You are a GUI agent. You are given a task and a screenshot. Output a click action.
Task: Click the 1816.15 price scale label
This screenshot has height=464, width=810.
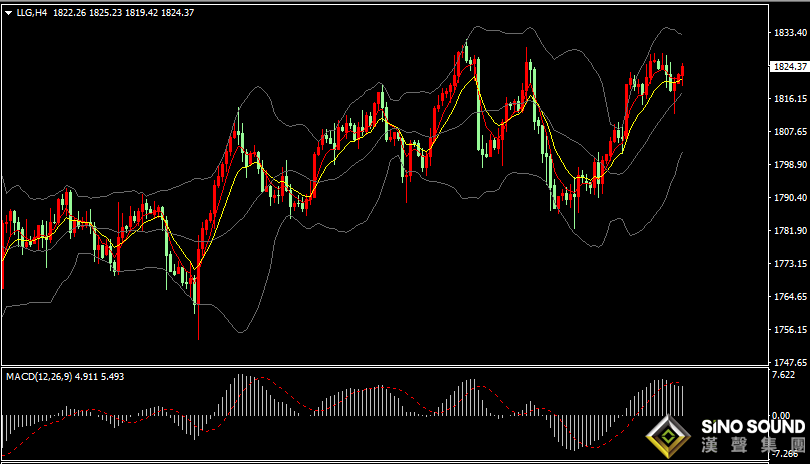790,99
